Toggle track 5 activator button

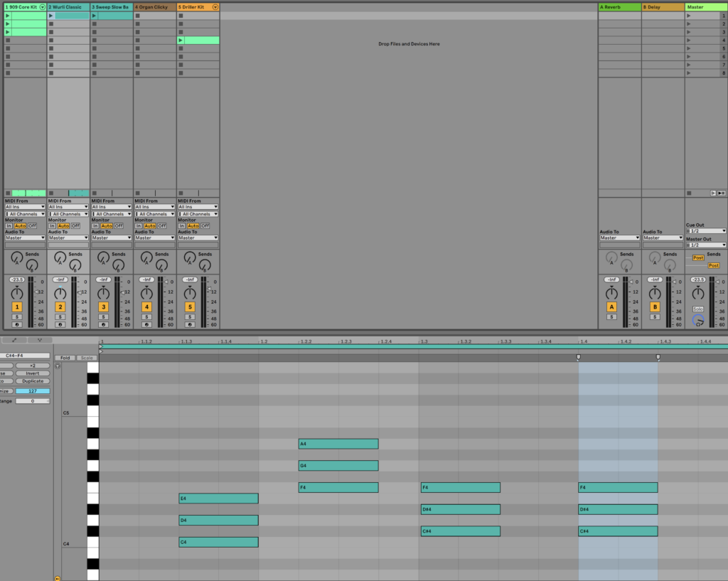coord(189,307)
